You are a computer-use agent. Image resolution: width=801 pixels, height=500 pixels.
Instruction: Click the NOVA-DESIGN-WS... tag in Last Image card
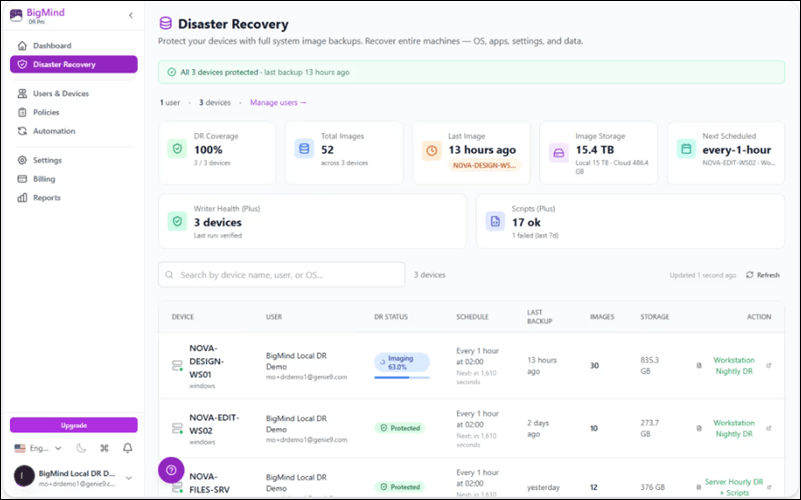(x=484, y=165)
